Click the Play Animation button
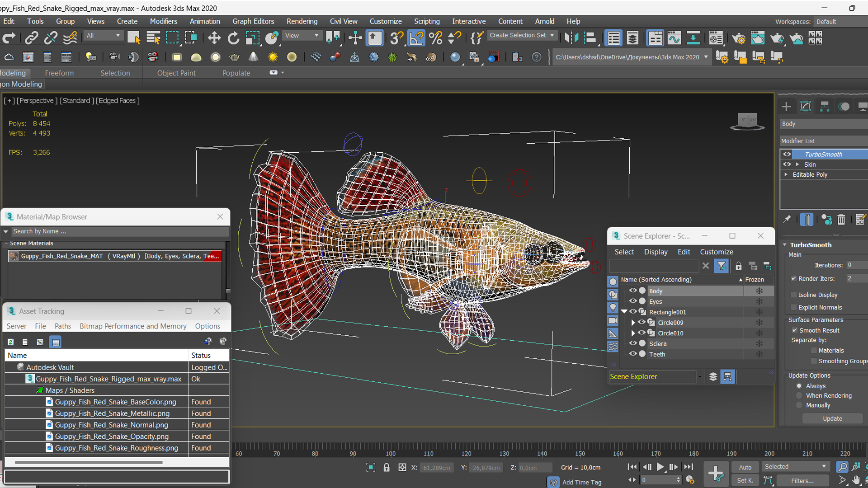 coord(660,467)
